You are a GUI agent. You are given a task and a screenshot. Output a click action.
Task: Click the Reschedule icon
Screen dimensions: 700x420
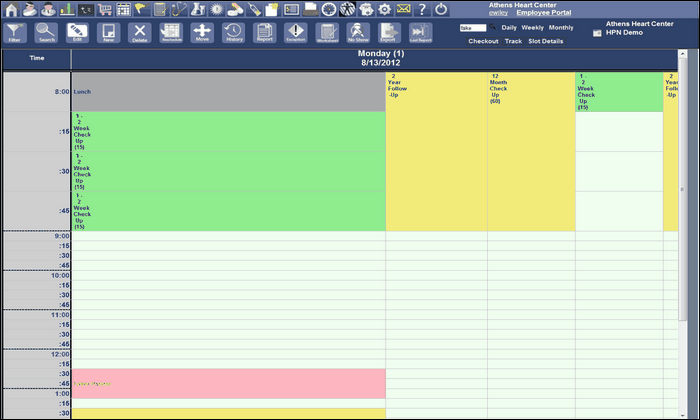point(170,33)
